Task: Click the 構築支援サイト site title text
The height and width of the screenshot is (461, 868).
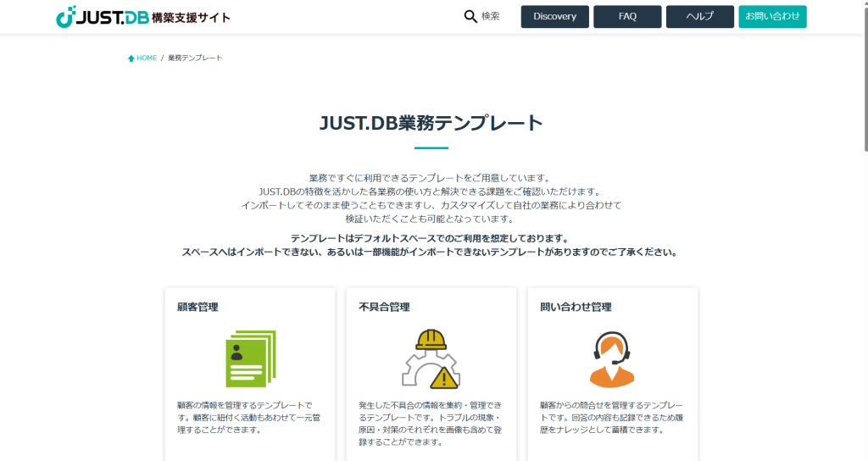Action: point(191,18)
